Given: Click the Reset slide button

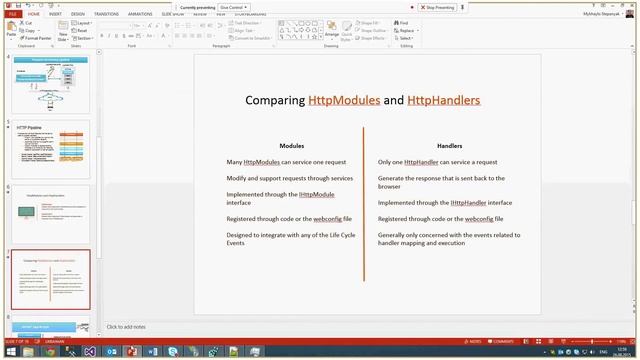Looking at the screenshot, I should [79, 31].
